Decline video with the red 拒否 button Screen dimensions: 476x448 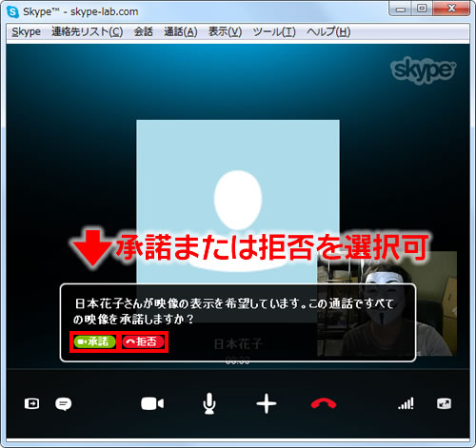point(143,341)
